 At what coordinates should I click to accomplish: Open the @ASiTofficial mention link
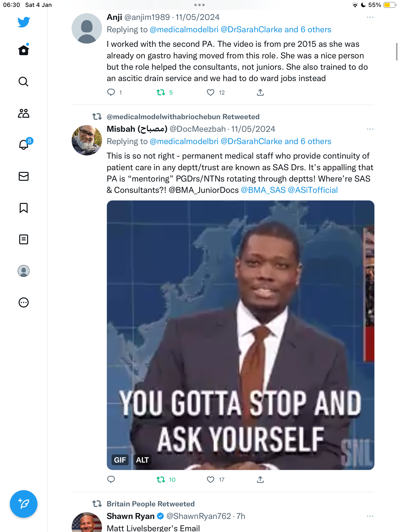313,190
